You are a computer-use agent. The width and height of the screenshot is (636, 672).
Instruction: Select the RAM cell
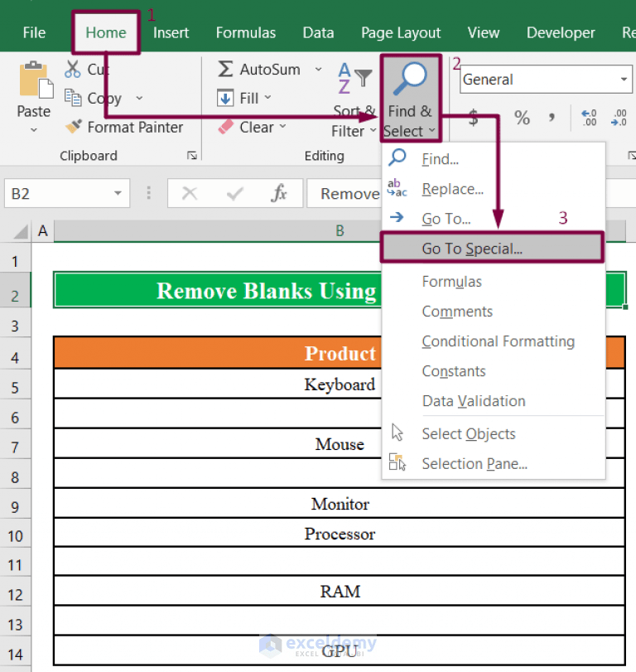[340, 591]
